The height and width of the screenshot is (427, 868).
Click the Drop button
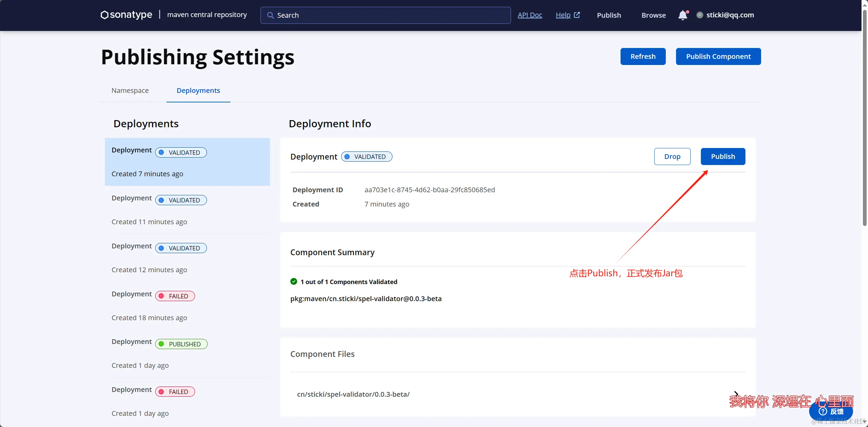(x=672, y=157)
